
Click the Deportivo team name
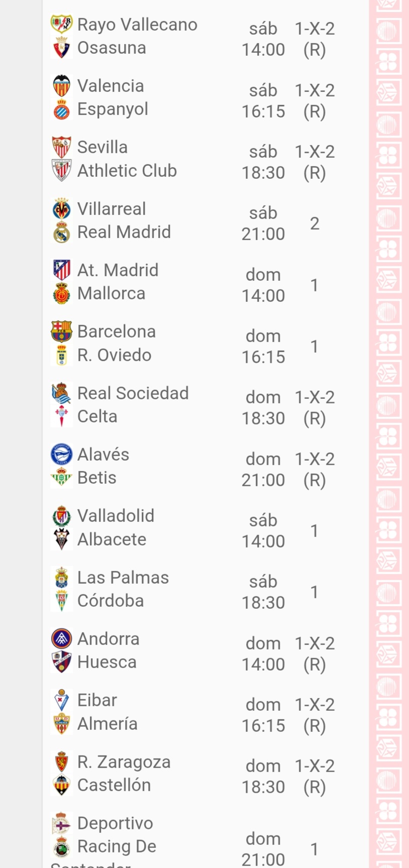click(115, 823)
